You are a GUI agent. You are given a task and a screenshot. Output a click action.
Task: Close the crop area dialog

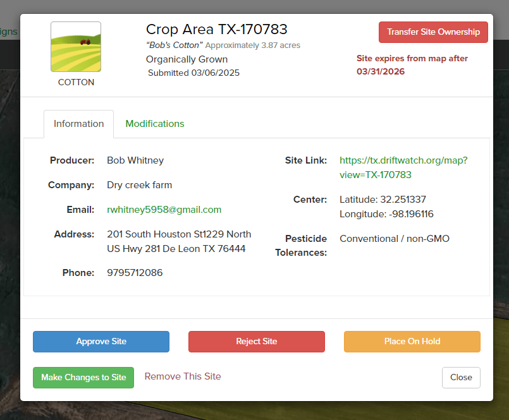pyautogui.click(x=461, y=378)
